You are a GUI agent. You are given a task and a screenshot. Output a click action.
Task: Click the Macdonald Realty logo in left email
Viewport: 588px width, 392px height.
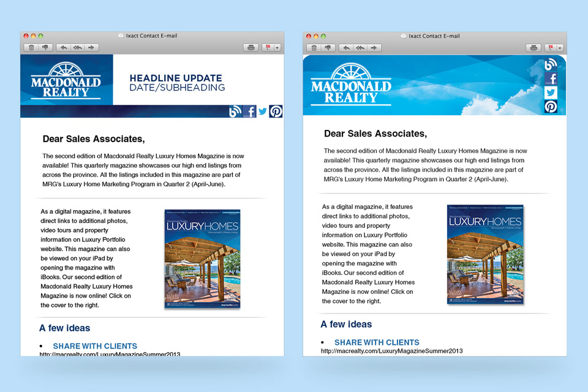(x=66, y=80)
